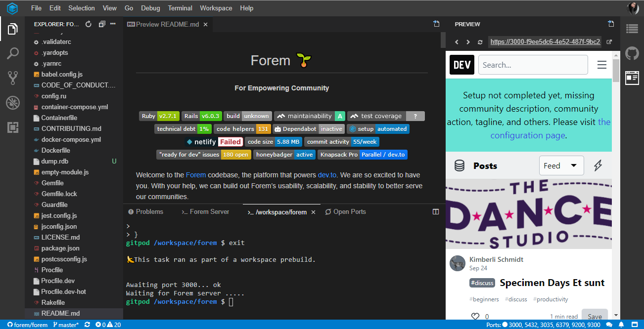Viewport: 644px width, 329px height.
Task: Open preview URL in new window
Action: tap(609, 42)
